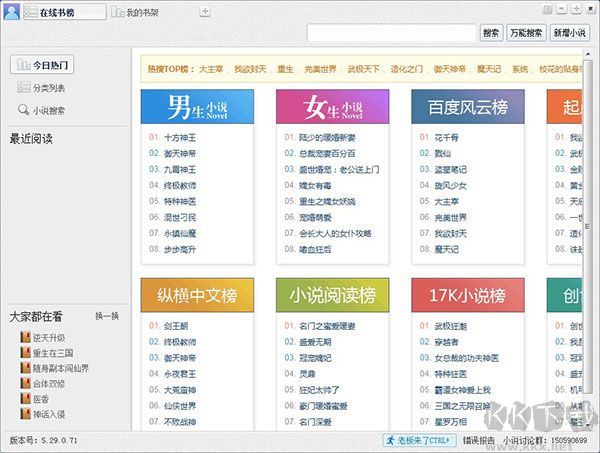
Task: Click the user avatar icon
Action: point(11,11)
